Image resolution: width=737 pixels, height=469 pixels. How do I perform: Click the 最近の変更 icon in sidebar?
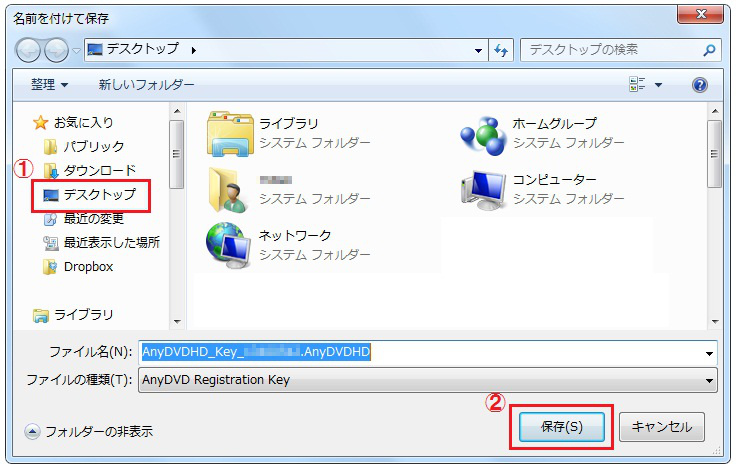click(50, 219)
